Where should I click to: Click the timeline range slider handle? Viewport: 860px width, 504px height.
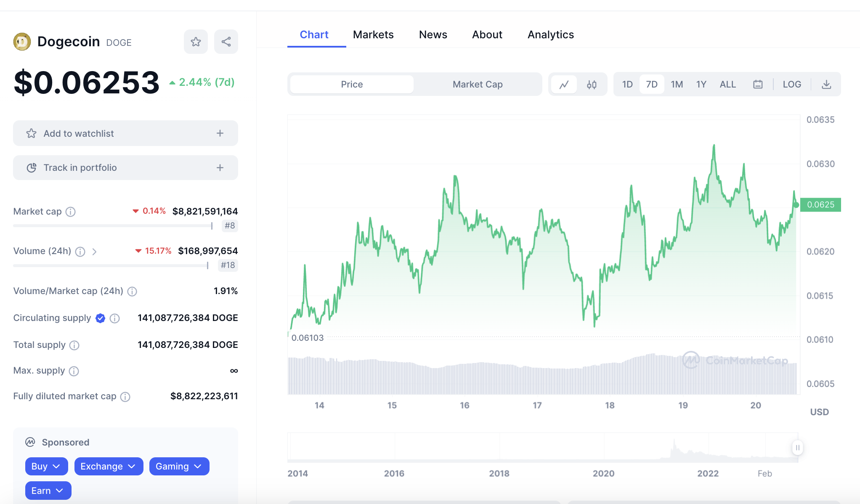click(x=797, y=448)
